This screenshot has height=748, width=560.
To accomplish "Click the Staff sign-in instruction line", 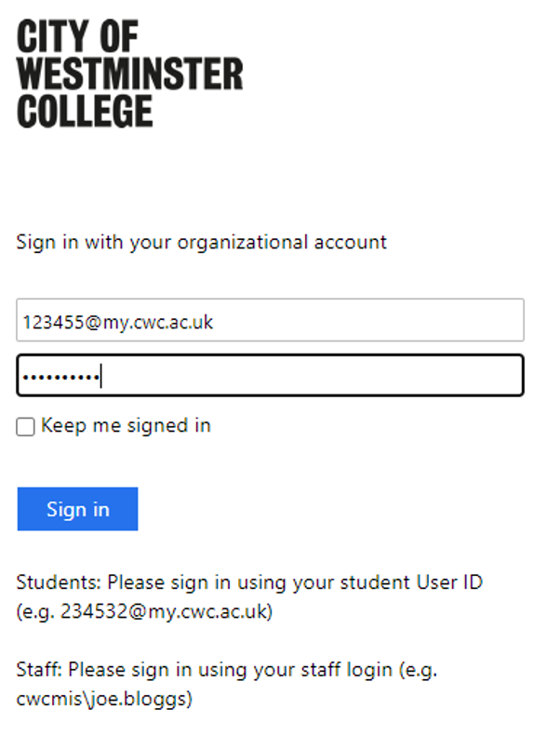I will [x=227, y=684].
